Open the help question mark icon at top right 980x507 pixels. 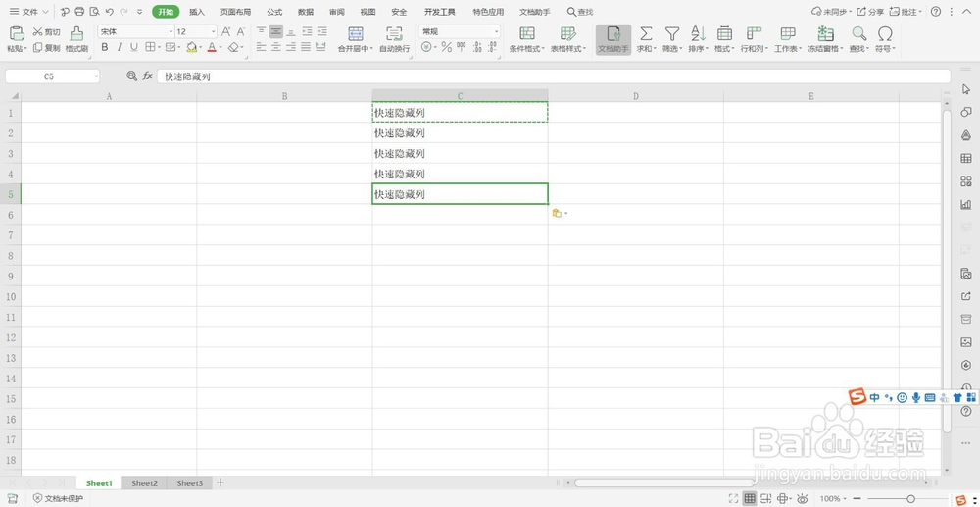click(936, 11)
